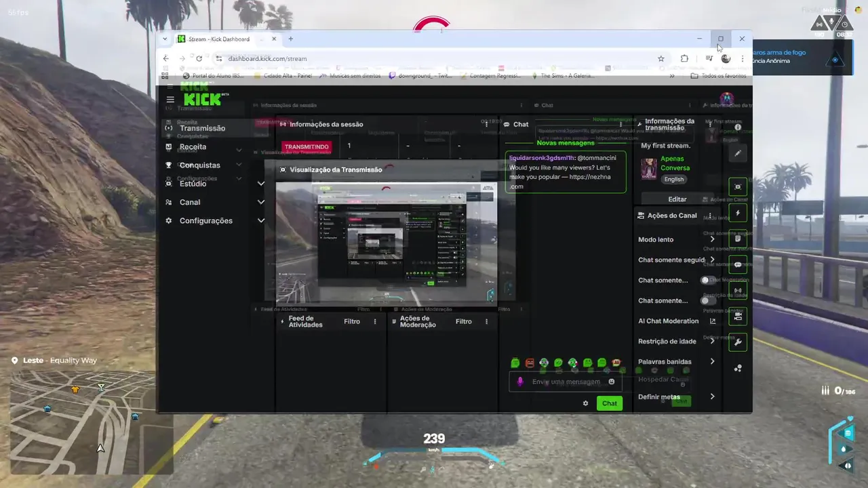Send message with green Chat button
Image resolution: width=868 pixels, height=488 pixels.
point(610,403)
